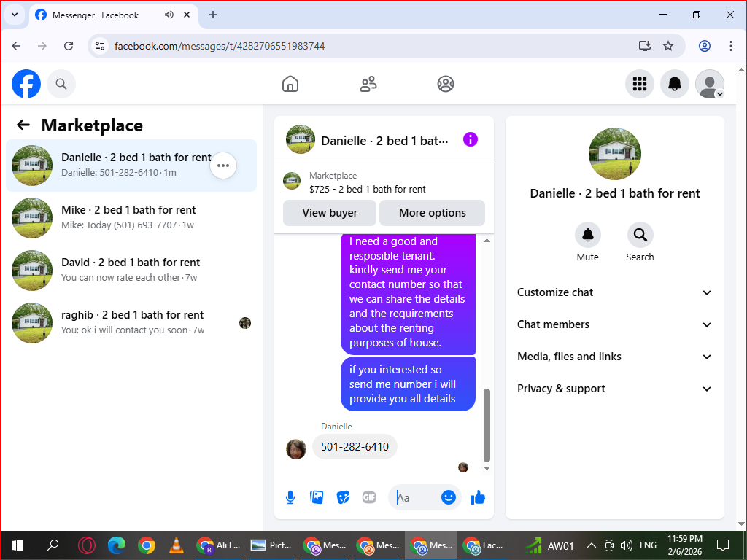View site information icon in address bar
The width and height of the screenshot is (747, 560).
point(100,46)
